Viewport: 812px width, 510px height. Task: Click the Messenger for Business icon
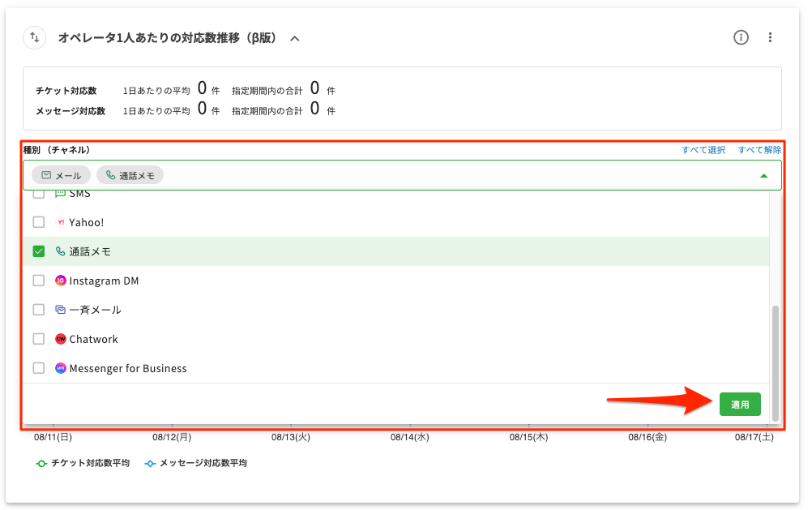[60, 368]
